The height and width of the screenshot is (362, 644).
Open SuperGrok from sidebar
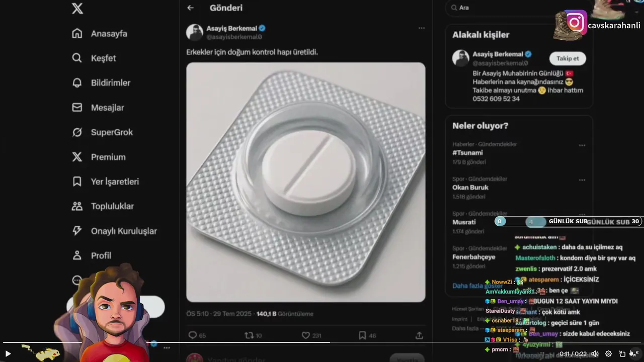102,132
